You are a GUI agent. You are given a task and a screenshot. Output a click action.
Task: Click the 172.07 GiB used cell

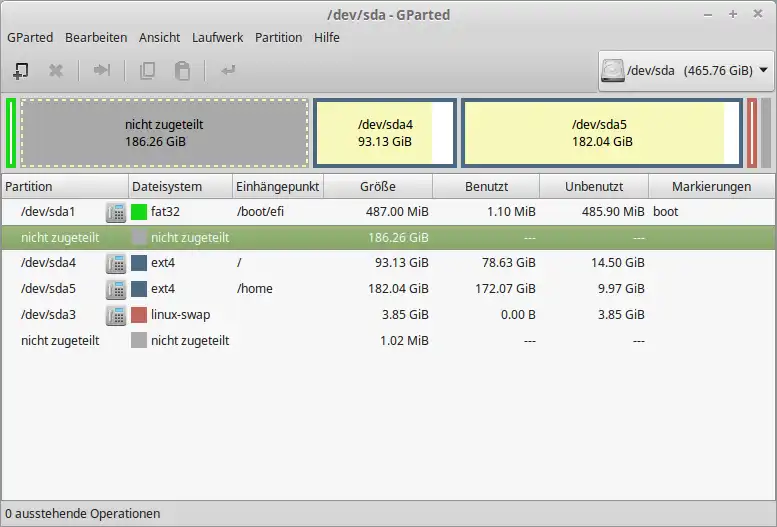505,289
